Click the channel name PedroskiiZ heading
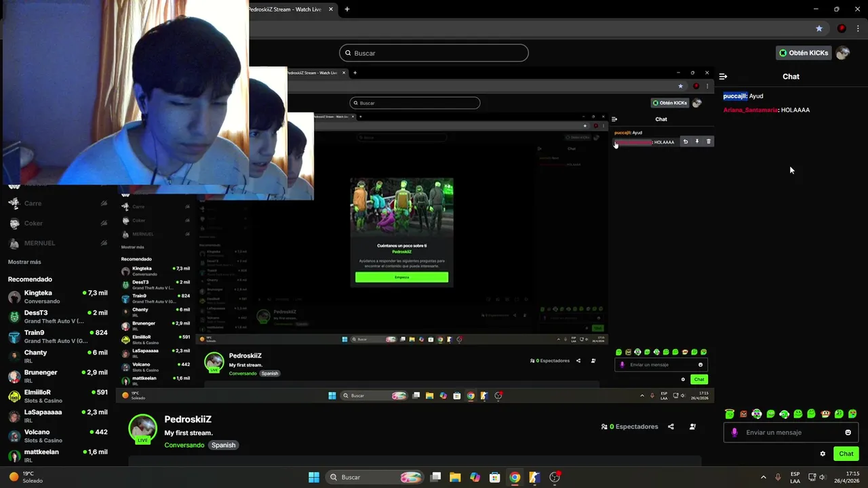 (x=188, y=420)
